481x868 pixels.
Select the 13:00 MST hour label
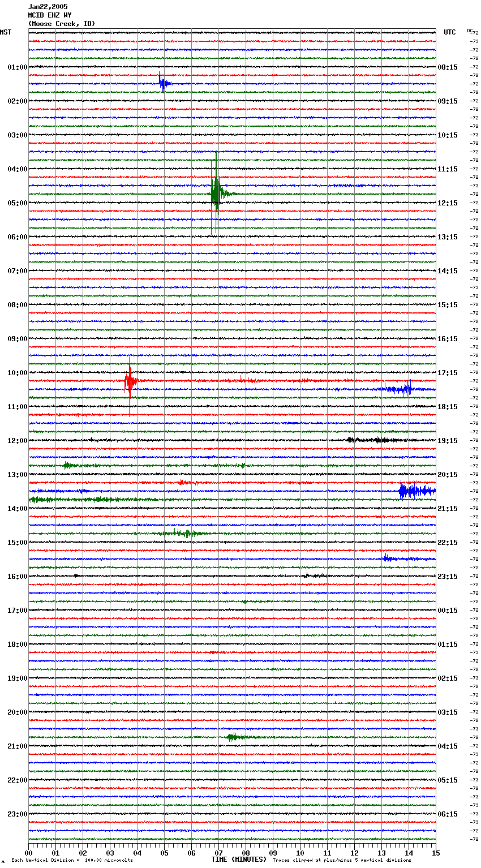click(x=17, y=475)
